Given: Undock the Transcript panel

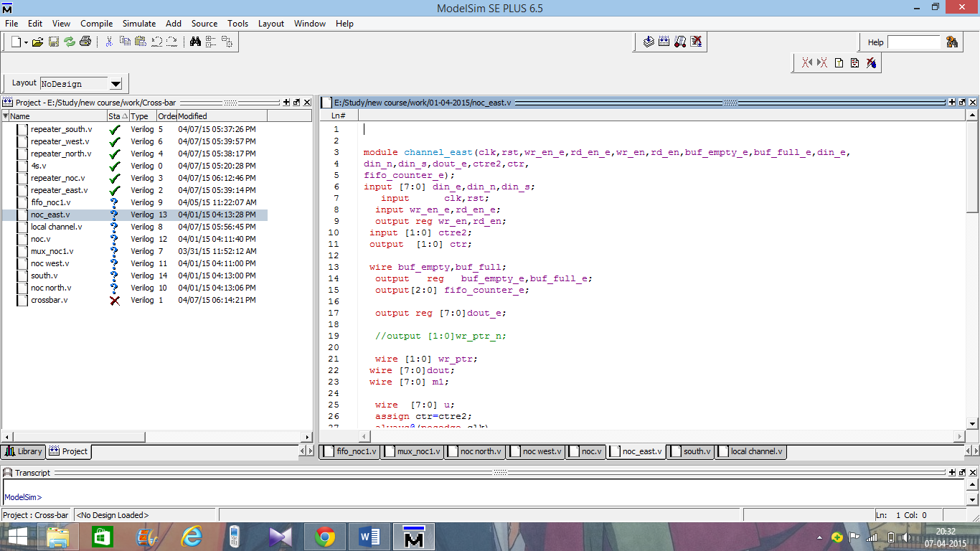Looking at the screenshot, I should [x=962, y=473].
